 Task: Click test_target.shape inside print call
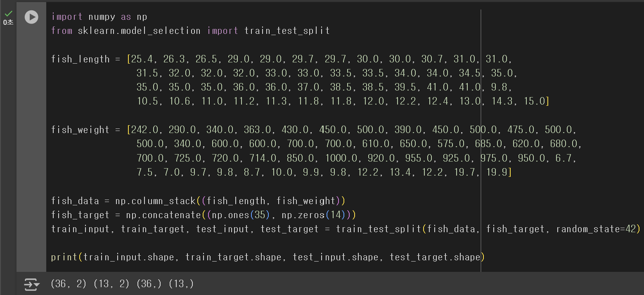point(435,257)
